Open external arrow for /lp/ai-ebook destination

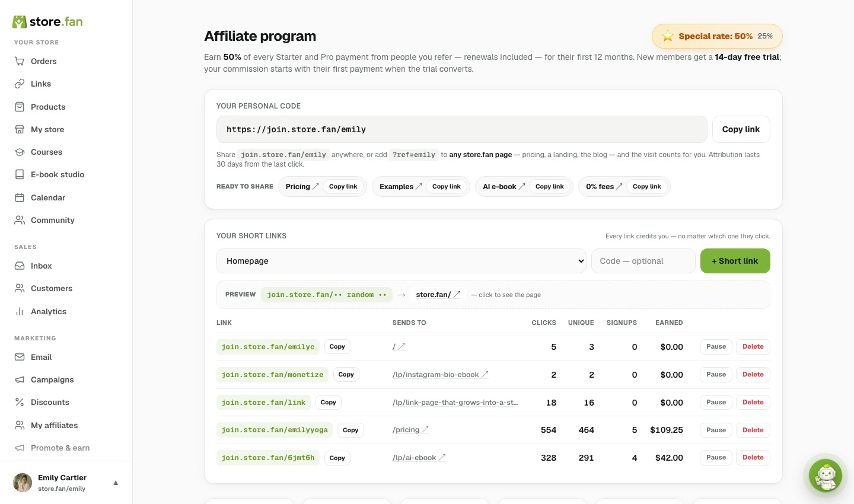pos(442,458)
